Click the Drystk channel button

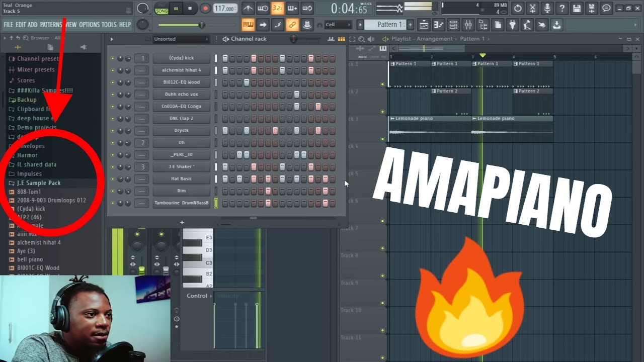182,131
